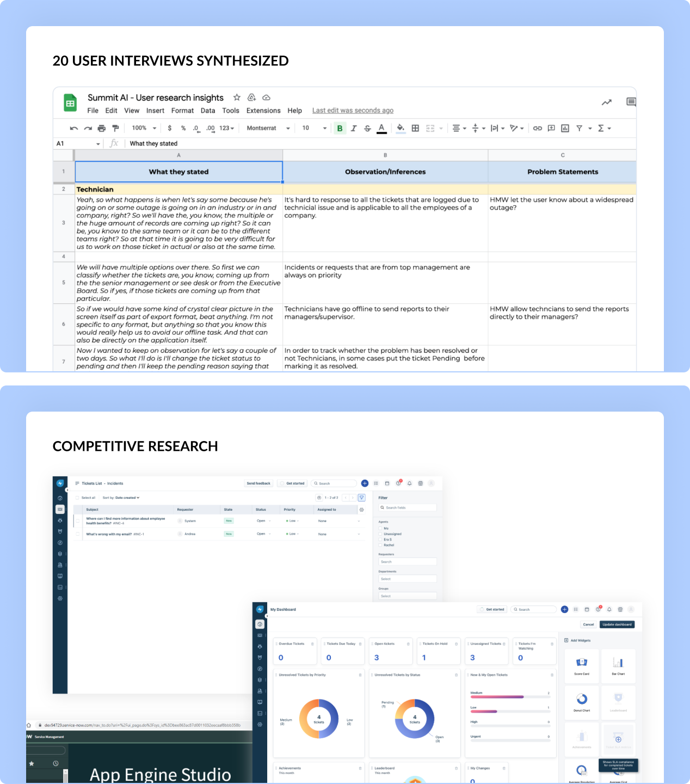Open the fill color bucket
This screenshot has height=784, width=690.
coord(401,128)
